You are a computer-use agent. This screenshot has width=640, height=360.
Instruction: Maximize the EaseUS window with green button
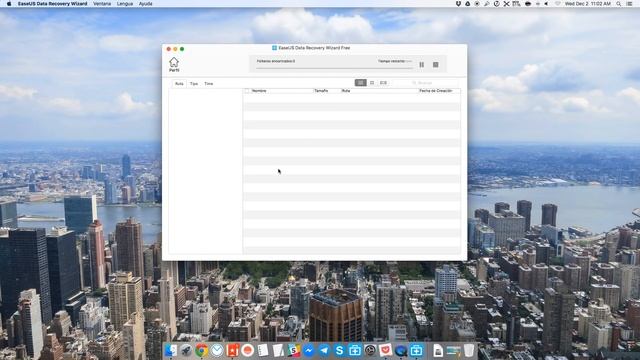pos(182,49)
